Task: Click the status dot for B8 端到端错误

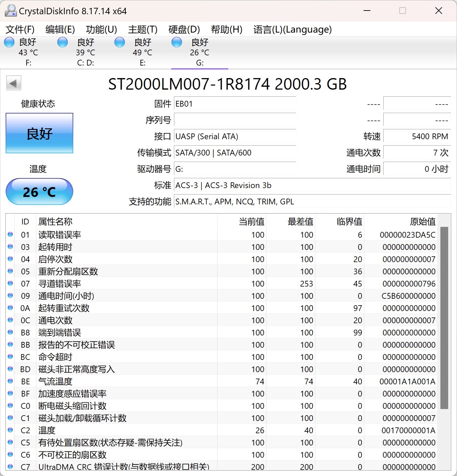Action: click(10, 332)
